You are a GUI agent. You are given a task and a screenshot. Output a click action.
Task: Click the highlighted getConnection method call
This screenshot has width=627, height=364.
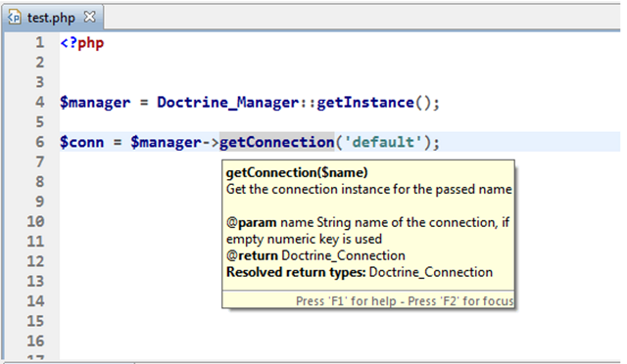point(276,142)
